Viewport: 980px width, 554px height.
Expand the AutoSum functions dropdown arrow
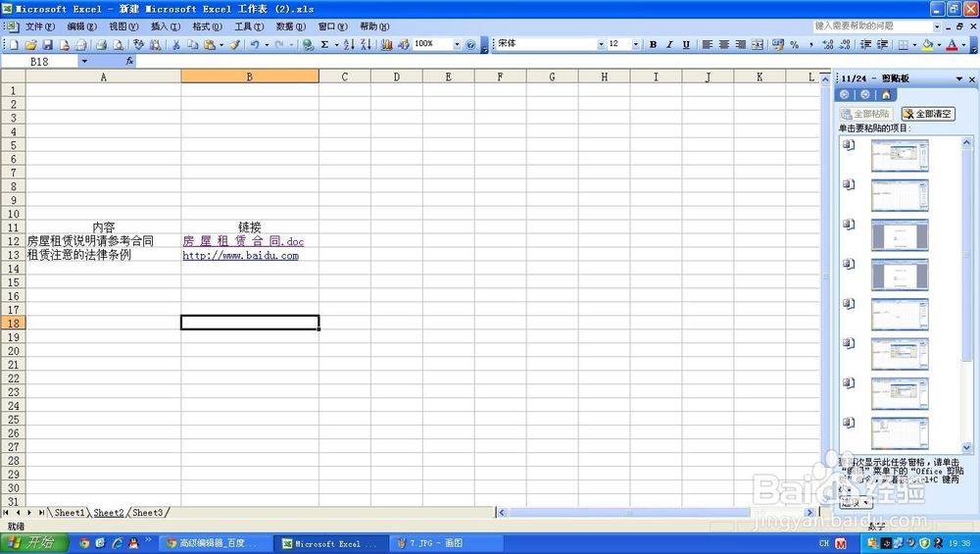point(336,44)
